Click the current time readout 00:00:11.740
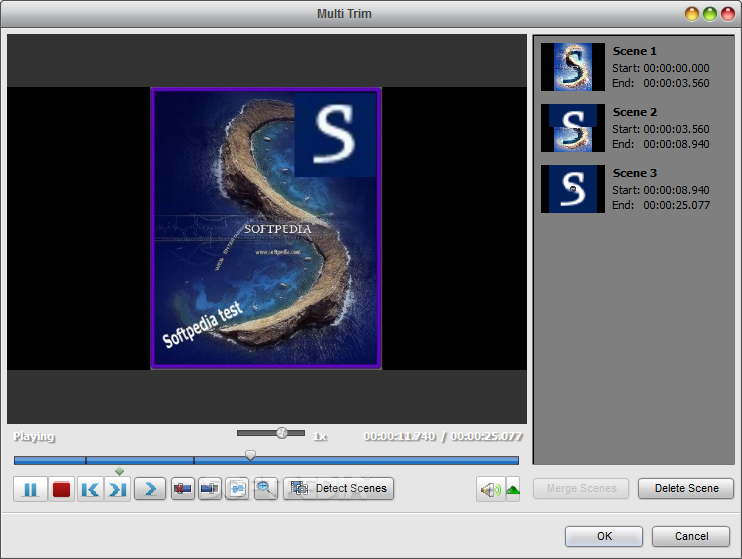Image resolution: width=742 pixels, height=559 pixels. pyautogui.click(x=399, y=436)
